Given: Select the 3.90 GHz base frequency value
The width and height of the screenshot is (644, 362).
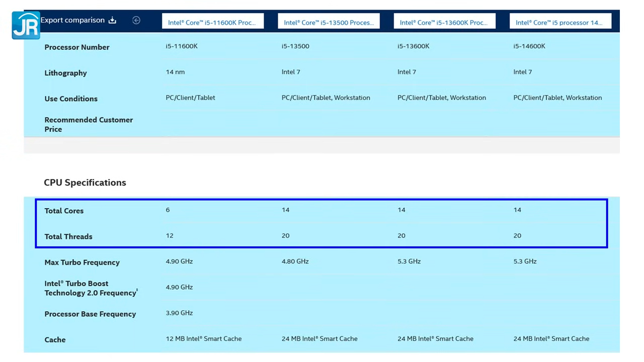Looking at the screenshot, I should (179, 313).
